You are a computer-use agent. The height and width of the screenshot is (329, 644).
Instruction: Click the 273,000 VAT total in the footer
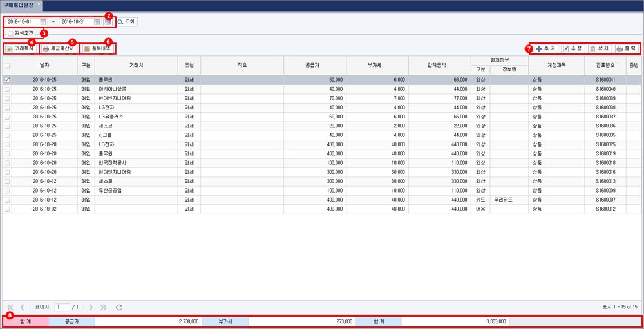click(x=302, y=322)
